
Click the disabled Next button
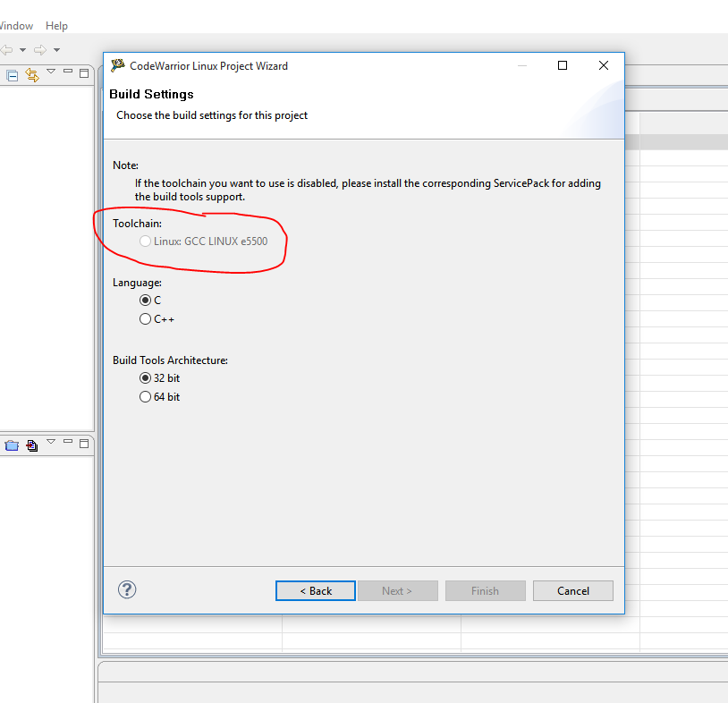point(397,590)
